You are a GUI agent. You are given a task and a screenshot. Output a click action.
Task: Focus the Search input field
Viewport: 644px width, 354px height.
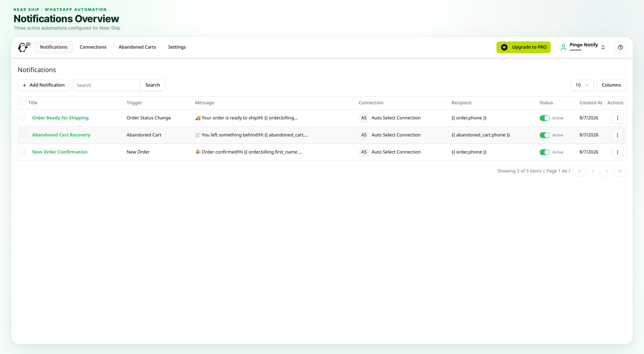[x=106, y=85]
